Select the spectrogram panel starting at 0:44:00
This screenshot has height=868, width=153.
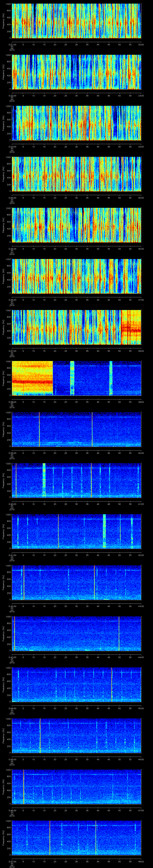(77, 685)
